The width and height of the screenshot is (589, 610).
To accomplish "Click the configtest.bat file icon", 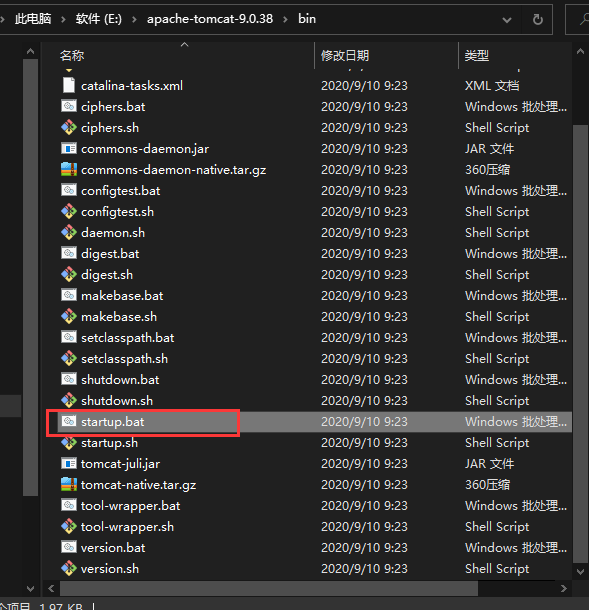I will tap(69, 190).
